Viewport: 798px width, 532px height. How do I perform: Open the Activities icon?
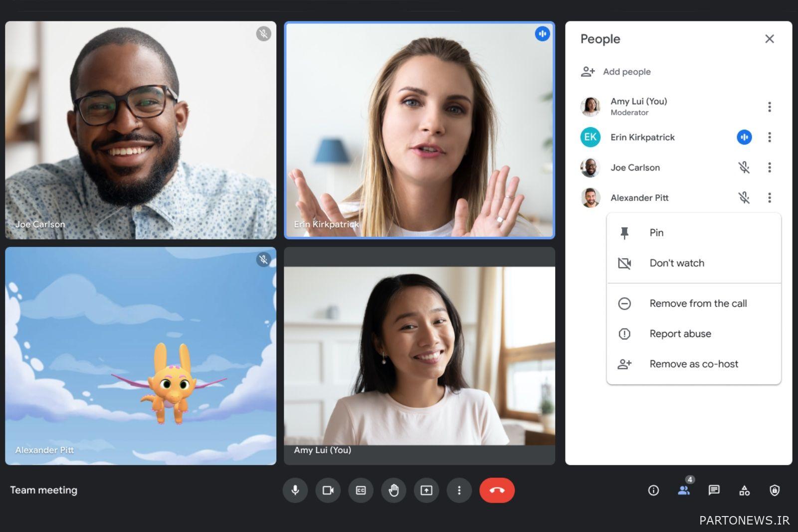point(744,491)
